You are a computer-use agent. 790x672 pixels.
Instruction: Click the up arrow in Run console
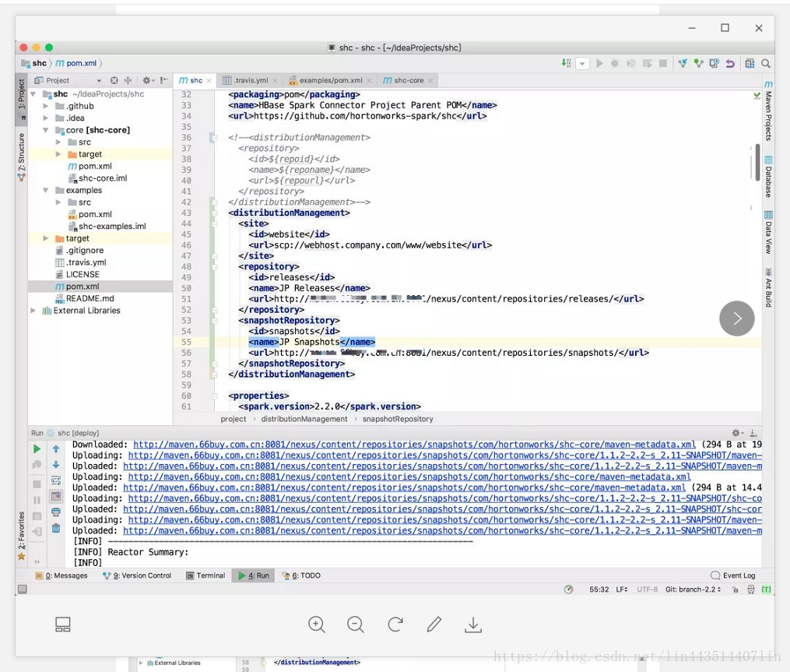[x=56, y=449]
